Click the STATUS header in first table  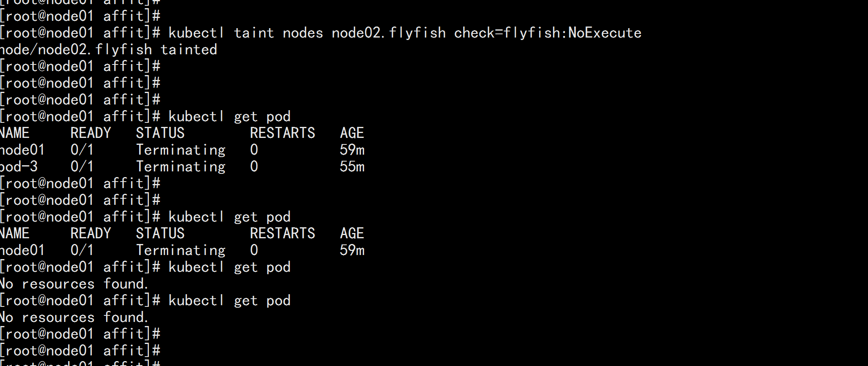pyautogui.click(x=160, y=133)
